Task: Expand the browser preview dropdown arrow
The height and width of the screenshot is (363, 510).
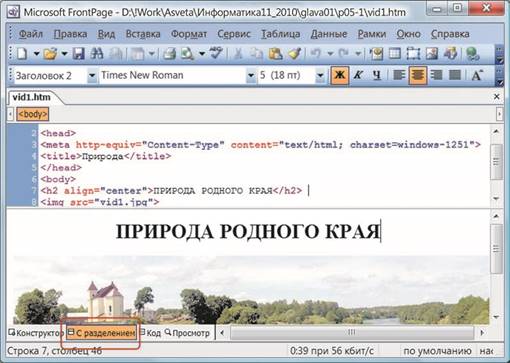Action: (202, 53)
